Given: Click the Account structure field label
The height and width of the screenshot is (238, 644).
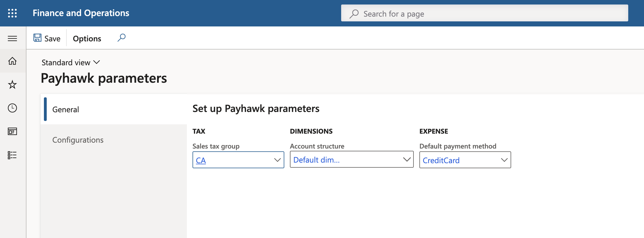Looking at the screenshot, I should click(317, 146).
